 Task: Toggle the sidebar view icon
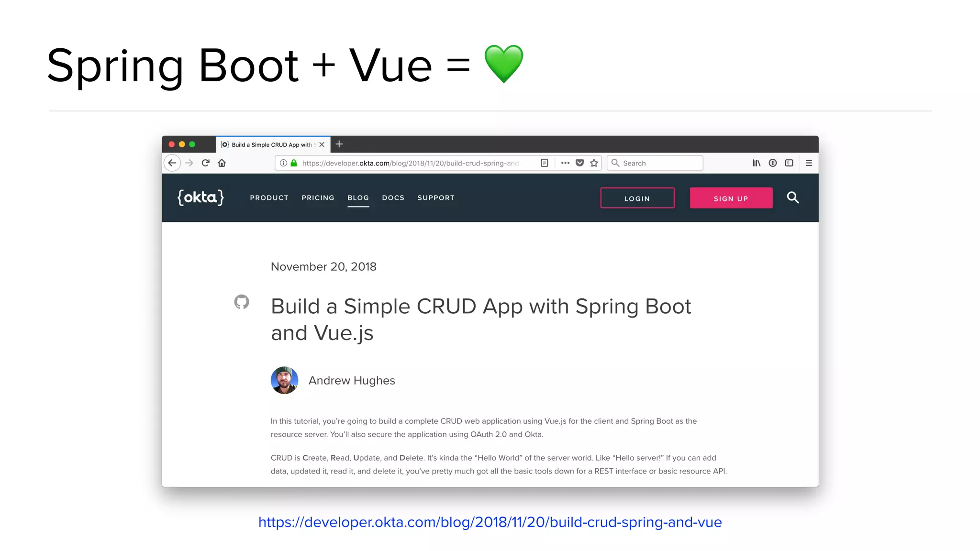789,163
